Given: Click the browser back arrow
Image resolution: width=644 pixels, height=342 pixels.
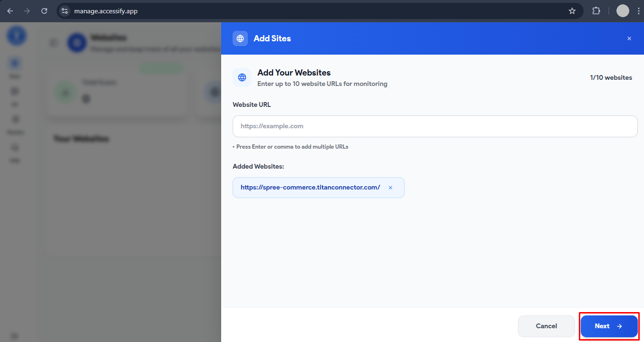Looking at the screenshot, I should (10, 10).
